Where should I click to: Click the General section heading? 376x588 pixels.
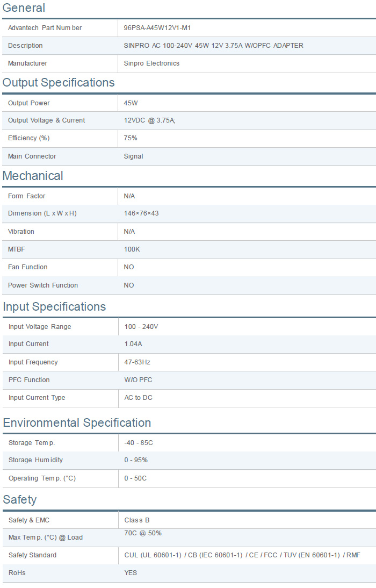pos(24,8)
